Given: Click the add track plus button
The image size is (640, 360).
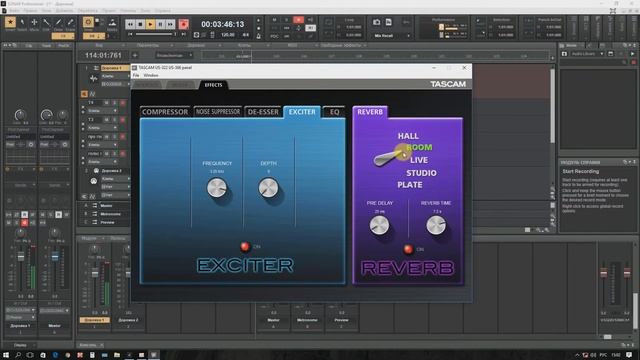Looking at the screenshot, I should 135,55.
